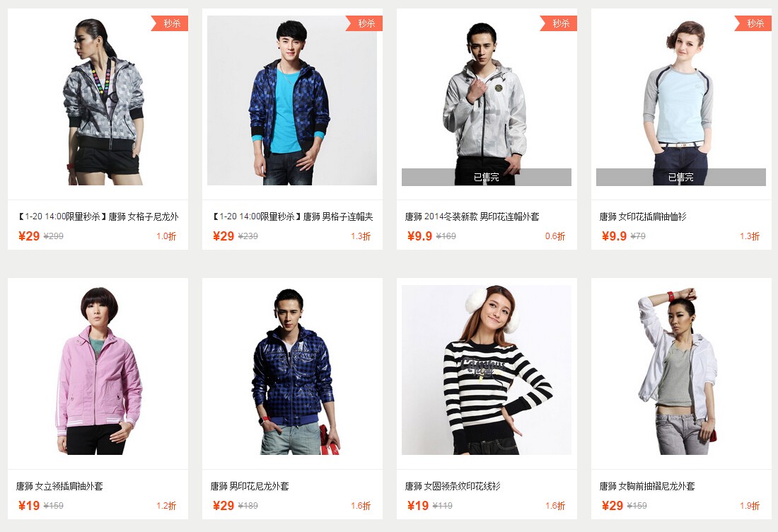The width and height of the screenshot is (778, 532).
Task: Open link 唐狮 女格子尼龙外 limited flash sale
Action: tap(98, 217)
